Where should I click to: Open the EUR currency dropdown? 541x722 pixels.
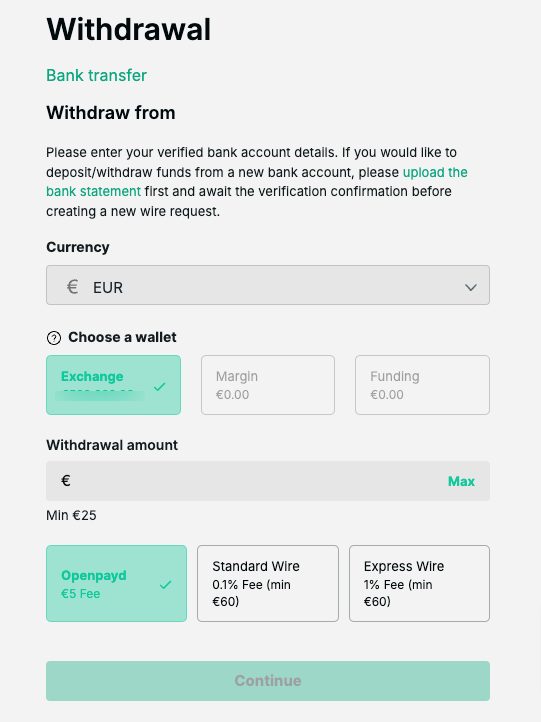[268, 285]
